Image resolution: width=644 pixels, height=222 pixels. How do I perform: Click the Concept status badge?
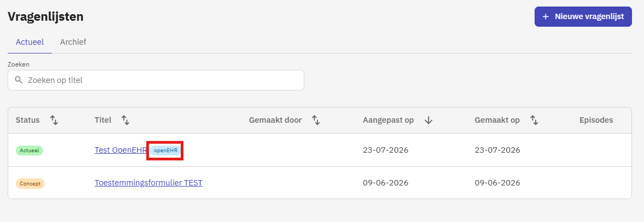pyautogui.click(x=30, y=183)
